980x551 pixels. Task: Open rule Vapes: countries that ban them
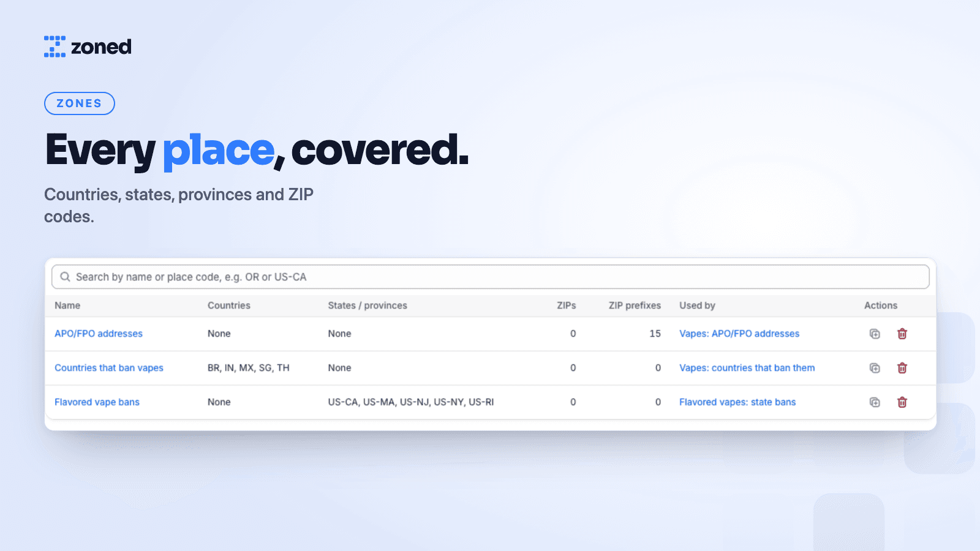coord(747,368)
